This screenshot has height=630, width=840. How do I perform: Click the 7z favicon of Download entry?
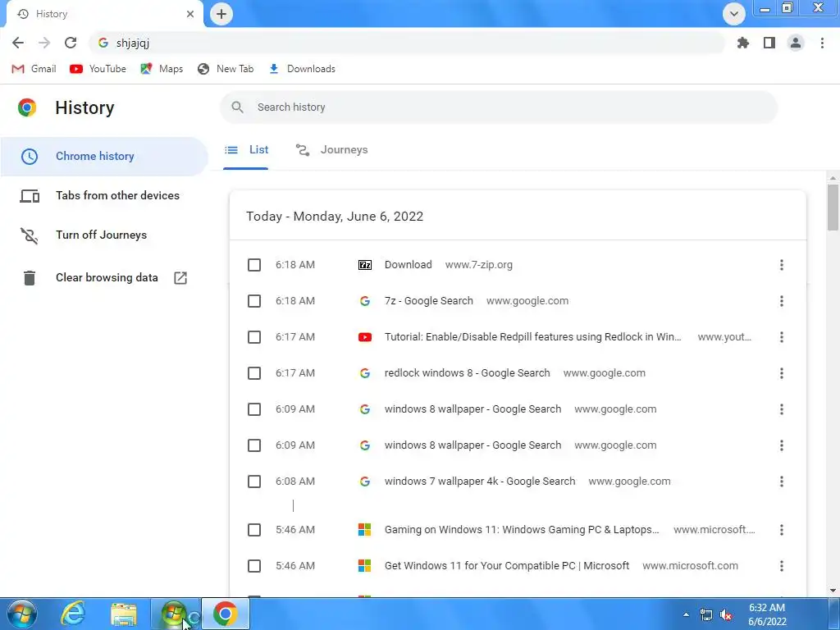point(365,265)
